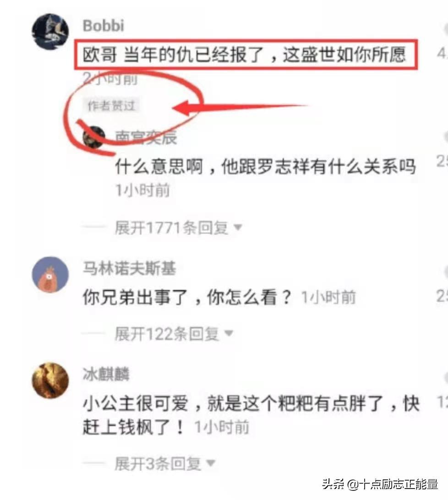
Task: Click the arrow beside 展开3条回复
Action: point(211,463)
